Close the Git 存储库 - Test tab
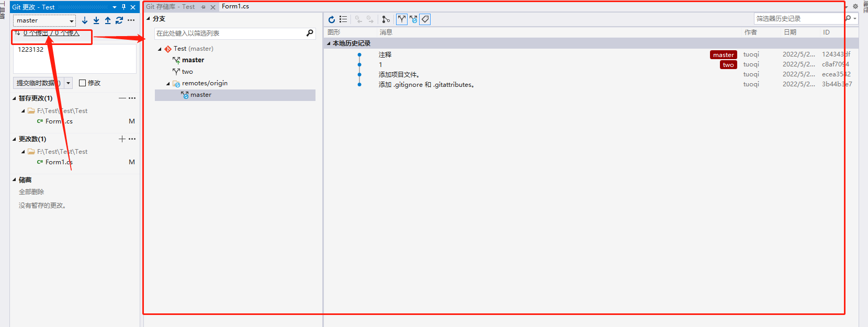 (x=213, y=7)
